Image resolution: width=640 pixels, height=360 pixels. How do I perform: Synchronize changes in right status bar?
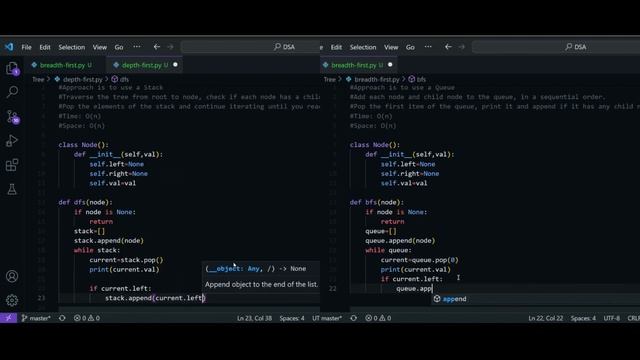point(353,318)
